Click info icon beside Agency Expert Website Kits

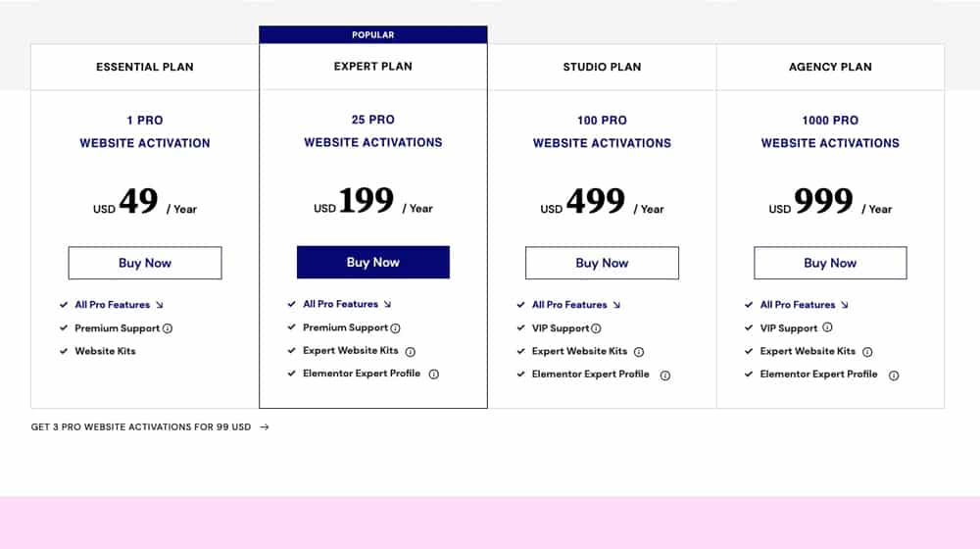tap(867, 352)
